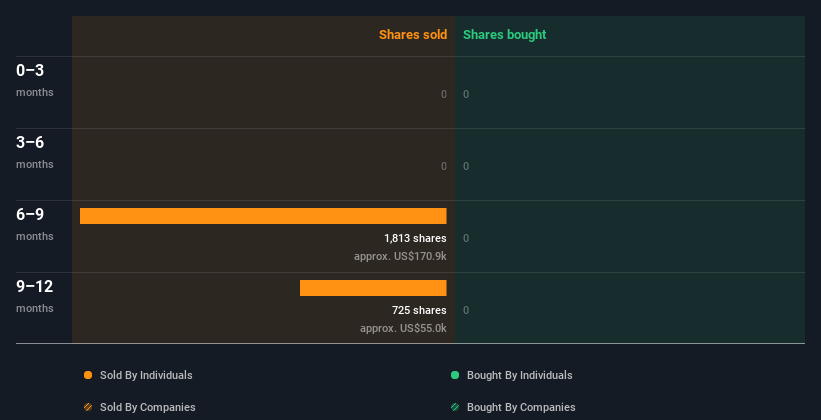This screenshot has width=821, height=420.
Task: Click the striped Bought By Companies legend icon
Action: (x=455, y=407)
